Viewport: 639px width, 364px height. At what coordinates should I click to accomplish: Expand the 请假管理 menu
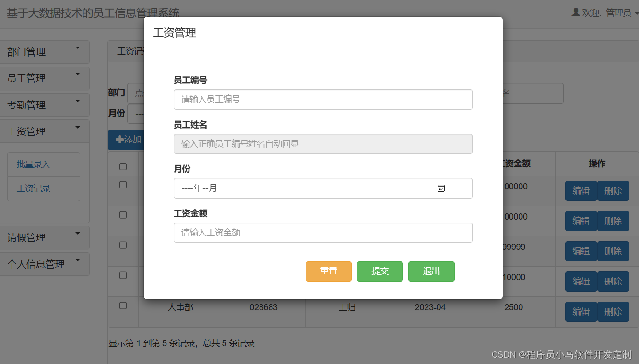pyautogui.click(x=45, y=237)
